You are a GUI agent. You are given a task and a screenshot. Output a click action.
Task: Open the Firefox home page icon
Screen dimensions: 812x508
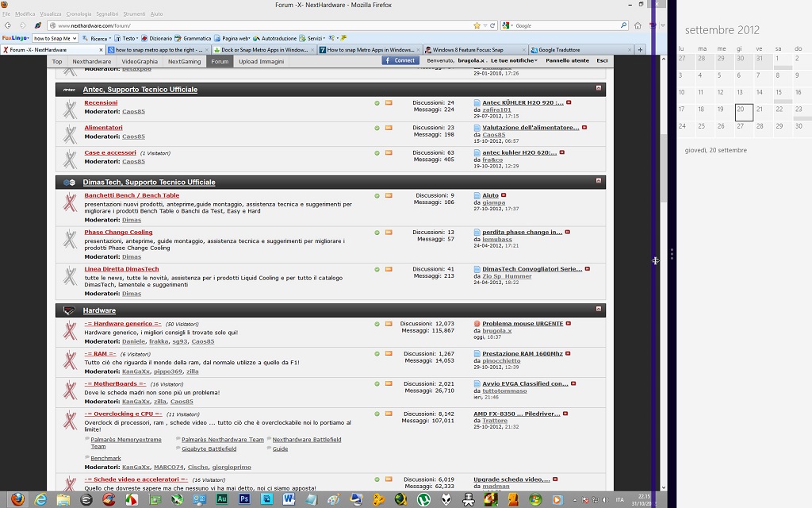tap(638, 25)
